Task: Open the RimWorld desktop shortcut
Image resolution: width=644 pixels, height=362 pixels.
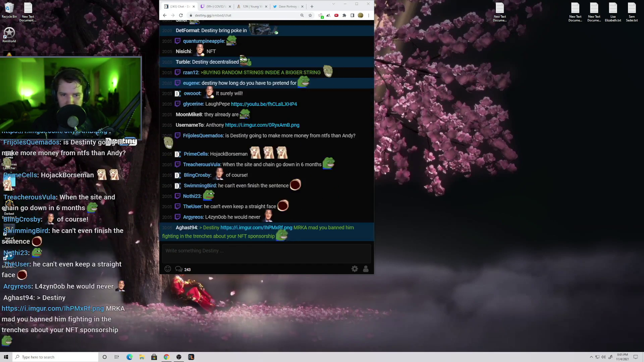Action: pyautogui.click(x=9, y=35)
